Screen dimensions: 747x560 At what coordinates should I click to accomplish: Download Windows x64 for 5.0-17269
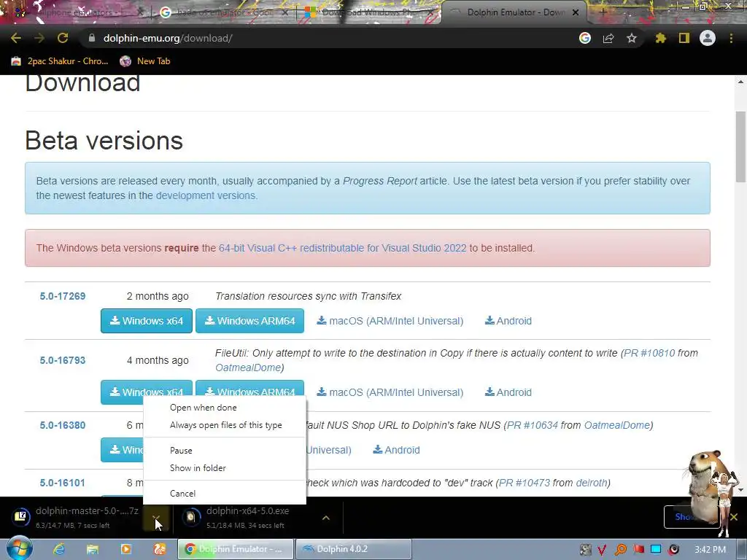[146, 321]
